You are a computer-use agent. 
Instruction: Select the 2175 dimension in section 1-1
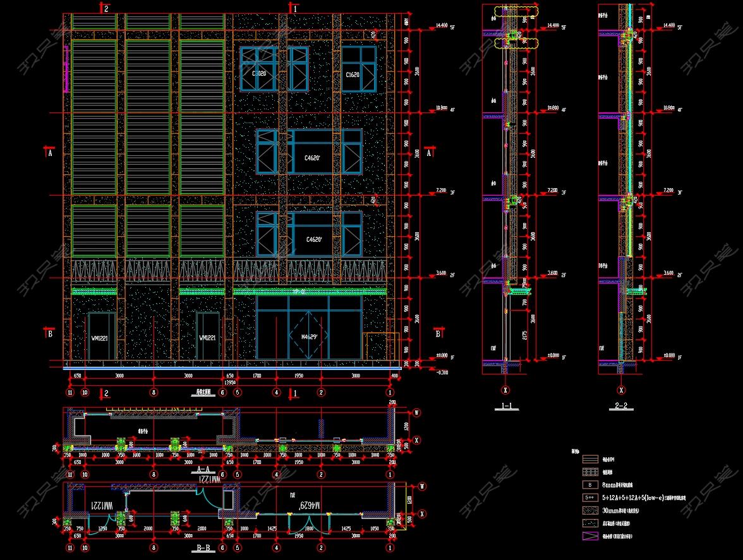[525, 335]
